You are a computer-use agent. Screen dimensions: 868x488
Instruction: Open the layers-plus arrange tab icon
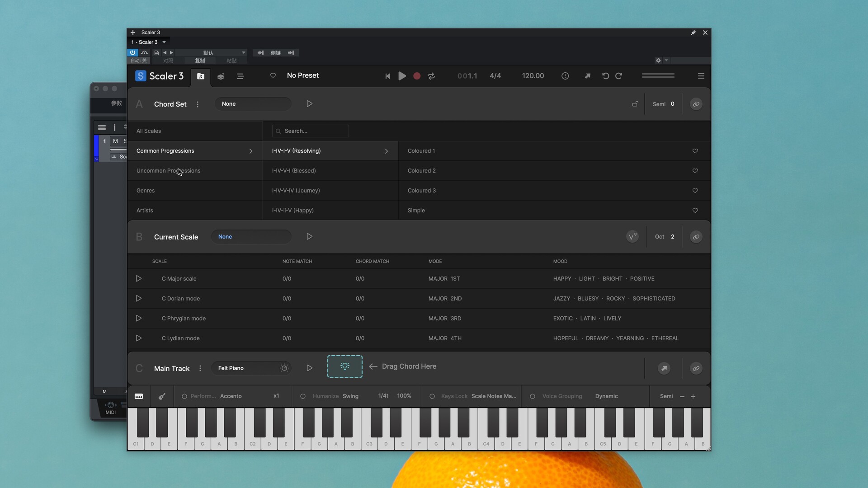pos(221,76)
